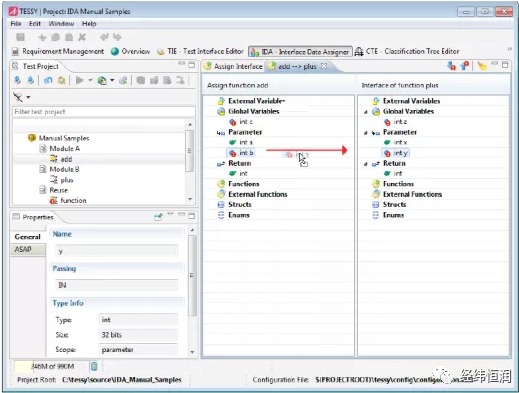This screenshot has height=393, width=519.
Task: Click the run test play icon
Action: [x=79, y=80]
